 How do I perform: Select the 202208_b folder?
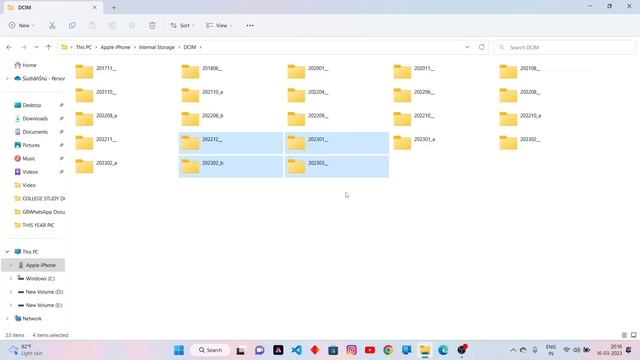click(x=231, y=119)
